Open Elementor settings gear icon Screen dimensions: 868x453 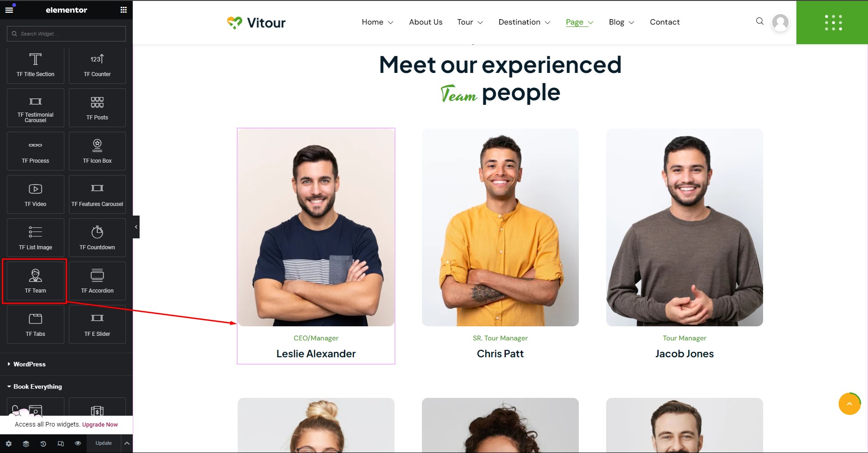point(9,443)
